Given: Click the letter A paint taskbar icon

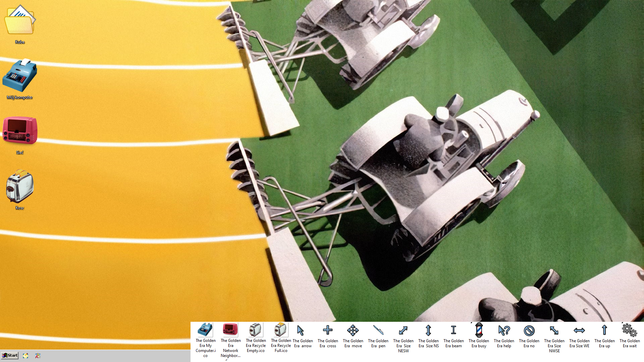Looking at the screenshot, I should click(38, 356).
